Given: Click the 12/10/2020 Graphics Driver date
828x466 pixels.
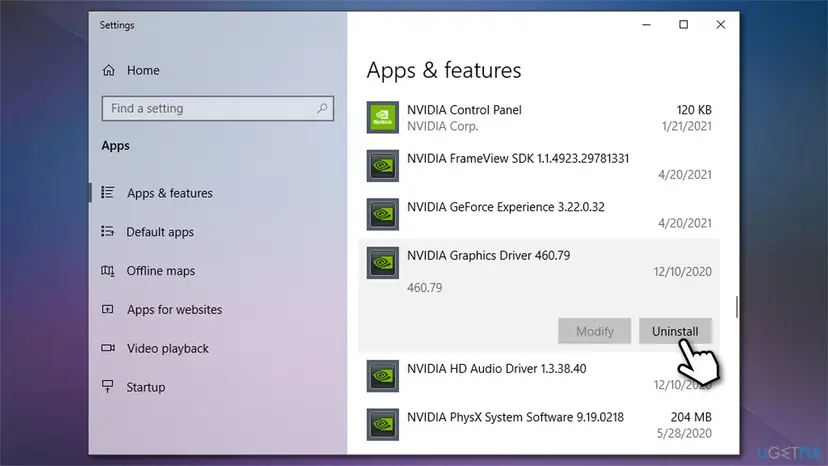Looking at the screenshot, I should (x=682, y=272).
